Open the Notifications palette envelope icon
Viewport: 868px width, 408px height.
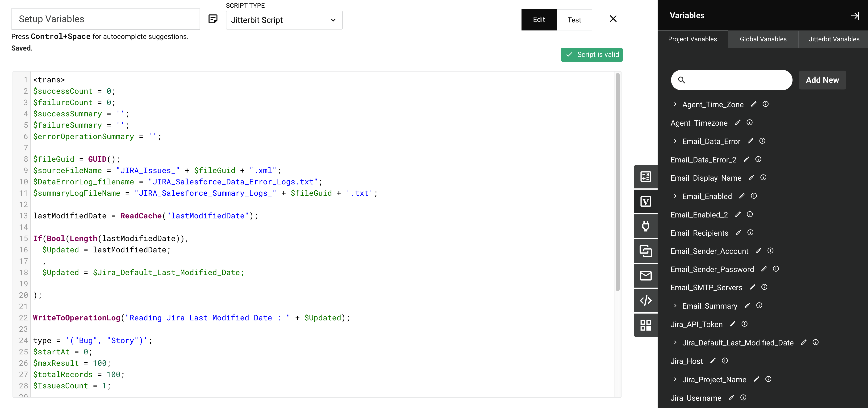[646, 276]
